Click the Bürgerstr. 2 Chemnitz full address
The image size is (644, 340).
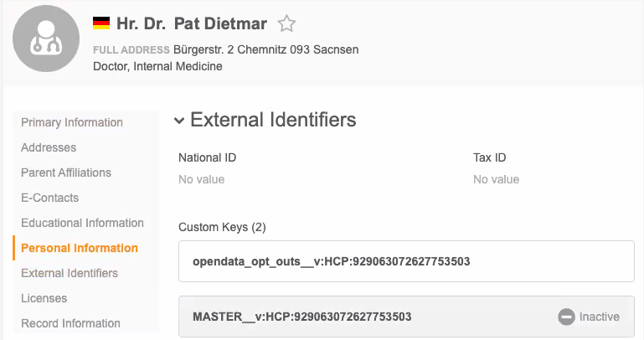[x=265, y=49]
